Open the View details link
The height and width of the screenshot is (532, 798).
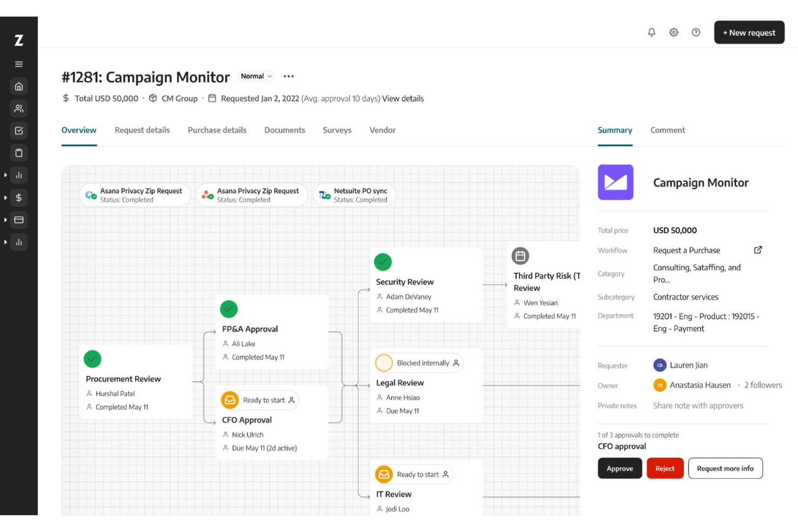403,98
